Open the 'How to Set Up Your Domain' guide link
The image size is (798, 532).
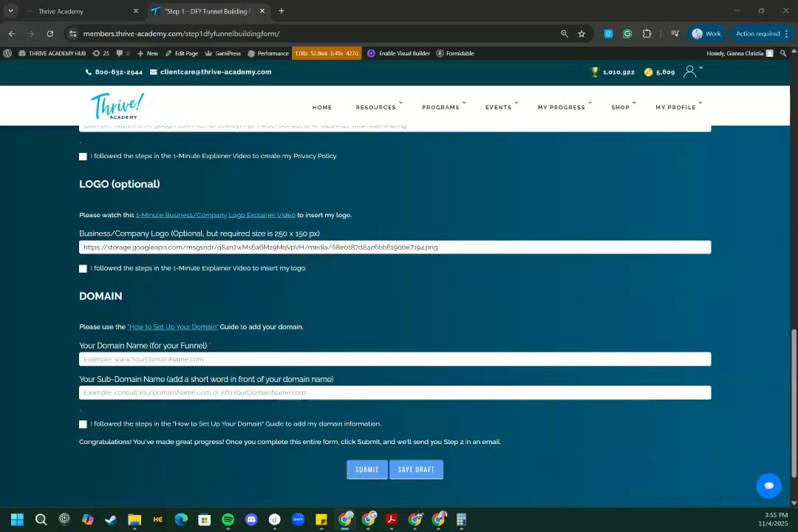pyautogui.click(x=172, y=327)
